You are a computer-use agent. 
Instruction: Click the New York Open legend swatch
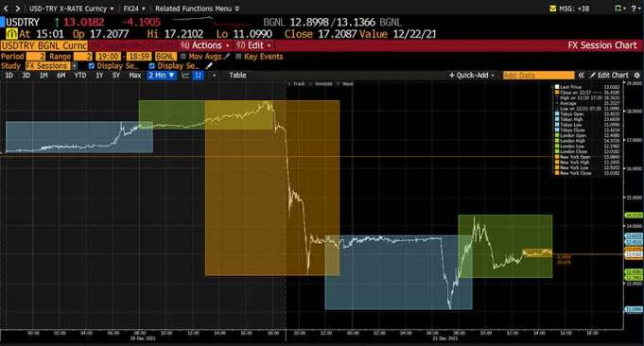(557, 157)
